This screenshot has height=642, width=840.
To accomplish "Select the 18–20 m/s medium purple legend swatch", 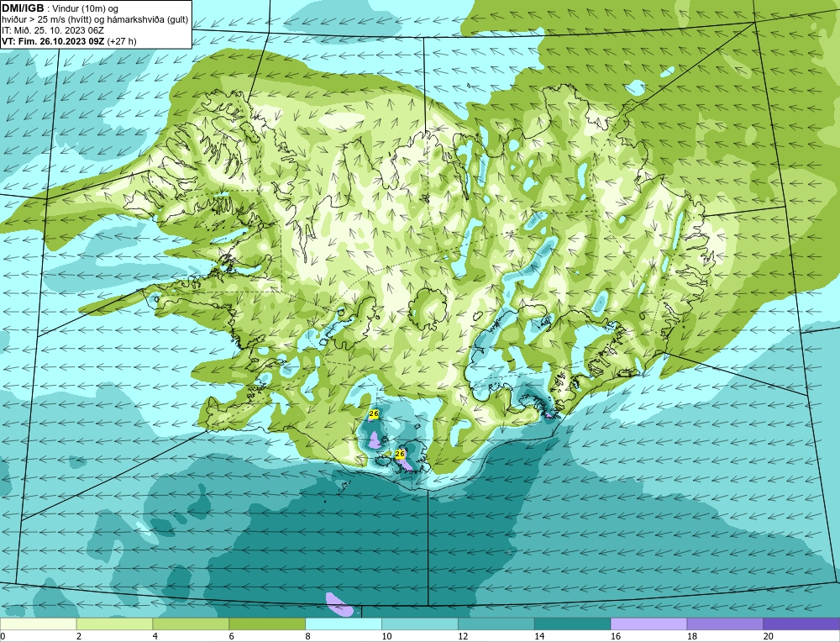I will [x=726, y=624].
